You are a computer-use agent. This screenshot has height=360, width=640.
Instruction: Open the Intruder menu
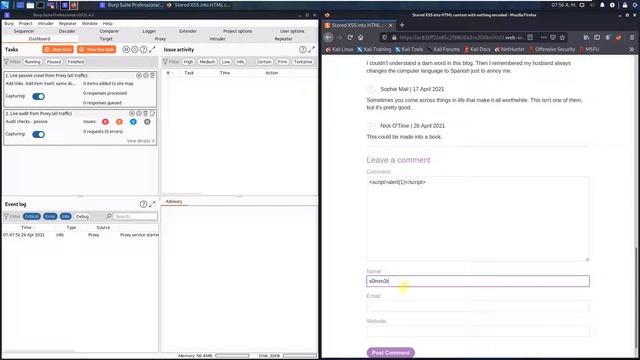(46, 24)
